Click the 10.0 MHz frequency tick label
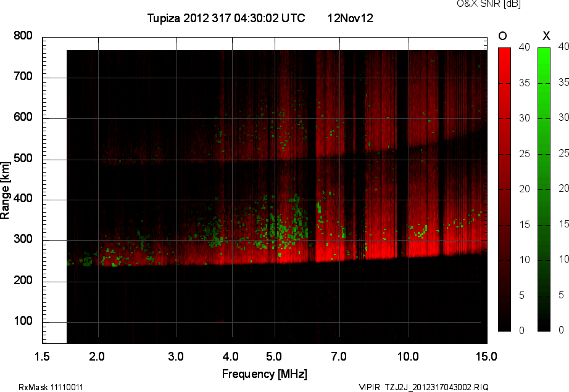Viewport: 569px width, 392px height. tap(408, 356)
